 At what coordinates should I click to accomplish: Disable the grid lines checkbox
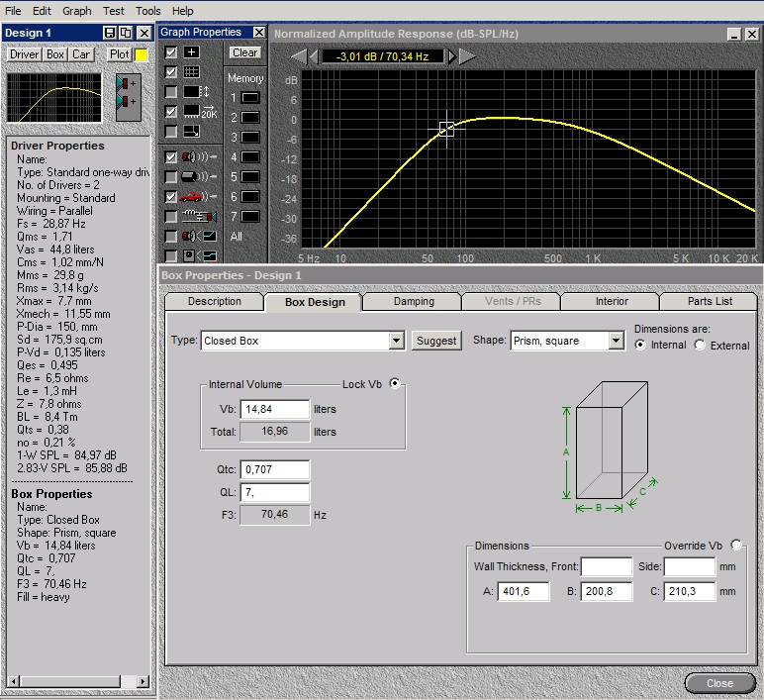coord(171,72)
